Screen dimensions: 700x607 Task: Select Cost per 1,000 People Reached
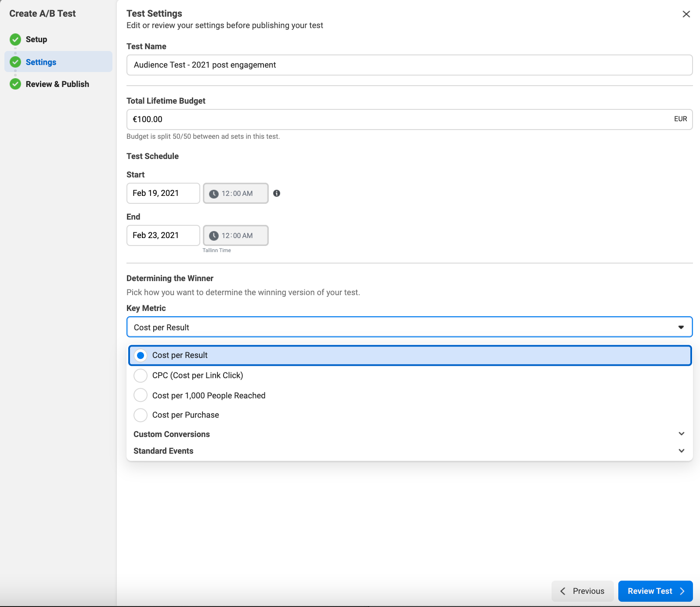click(x=141, y=395)
